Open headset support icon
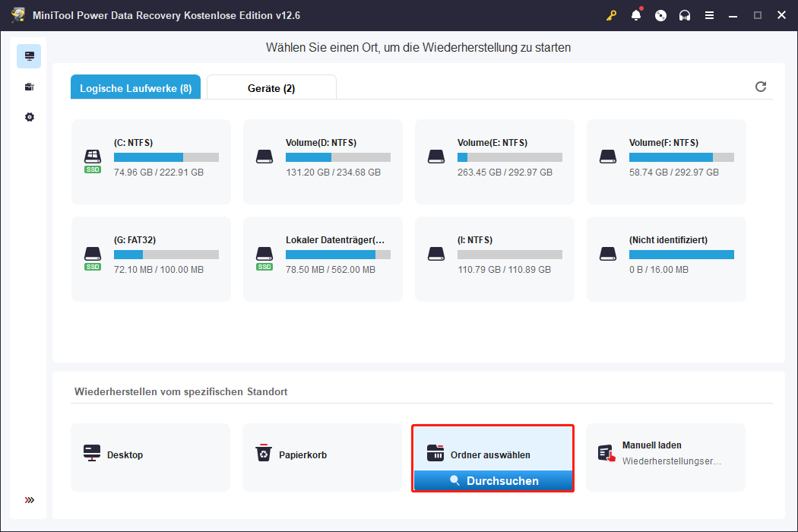Viewport: 798px width, 532px height. coord(685,15)
